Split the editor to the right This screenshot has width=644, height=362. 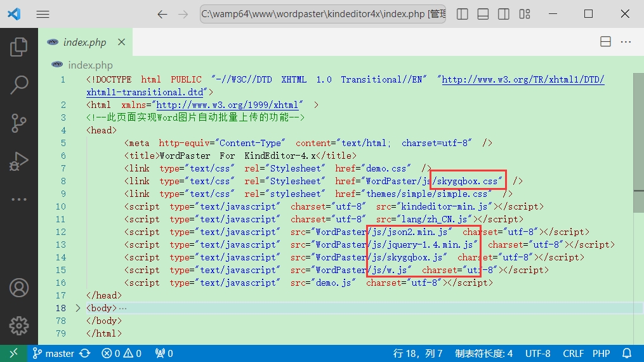605,42
